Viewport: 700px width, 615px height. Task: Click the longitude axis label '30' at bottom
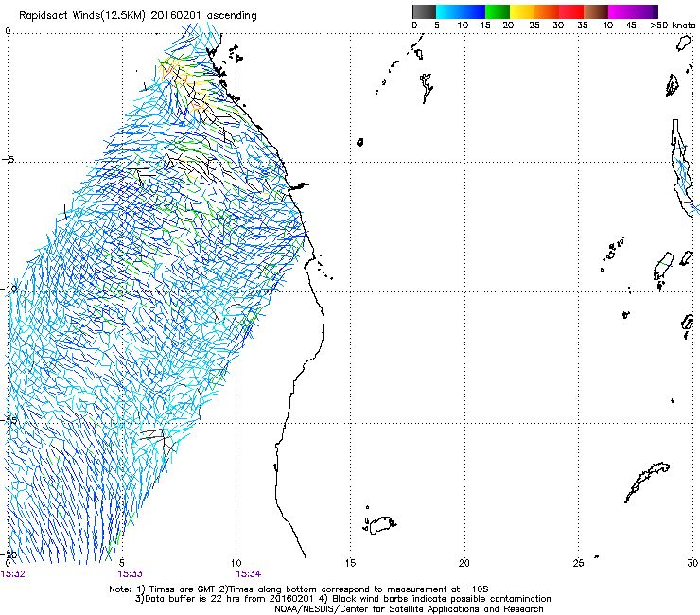pos(692,563)
